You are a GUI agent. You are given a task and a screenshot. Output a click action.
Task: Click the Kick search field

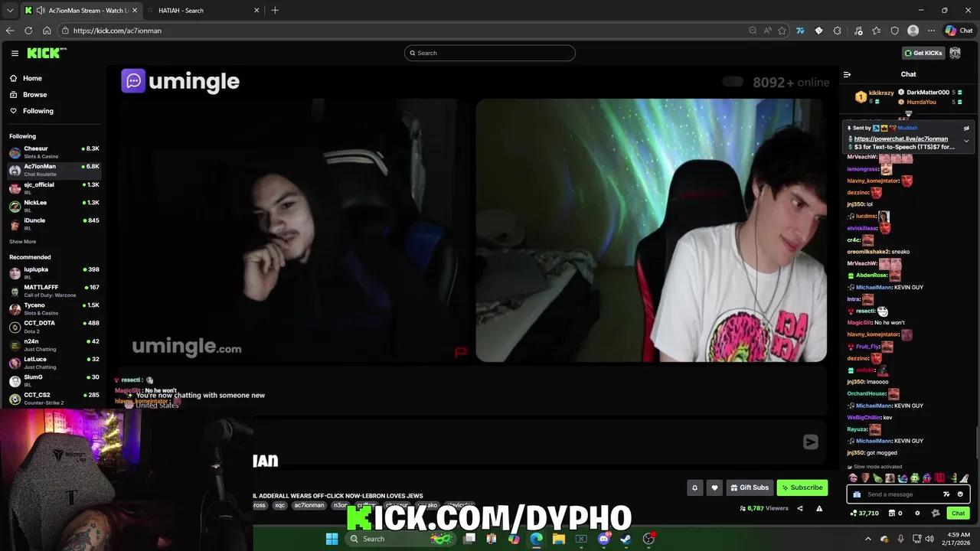(x=490, y=53)
